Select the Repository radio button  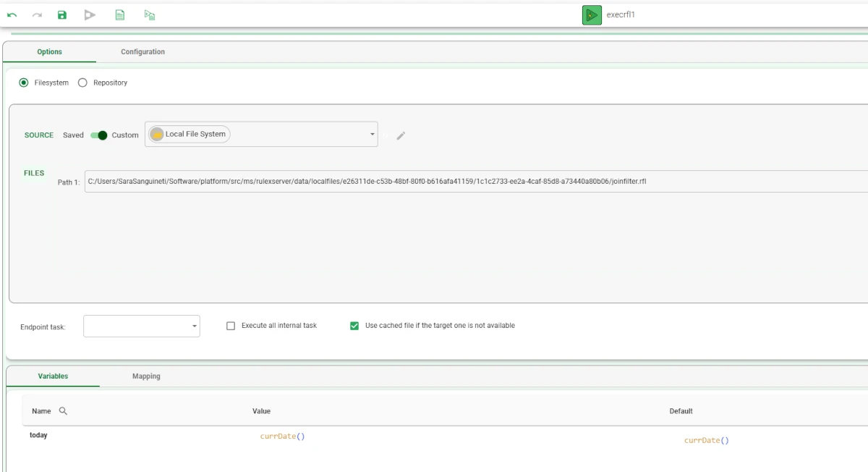(x=82, y=83)
